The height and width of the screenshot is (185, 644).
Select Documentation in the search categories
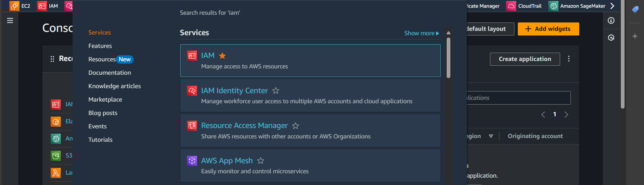point(109,73)
